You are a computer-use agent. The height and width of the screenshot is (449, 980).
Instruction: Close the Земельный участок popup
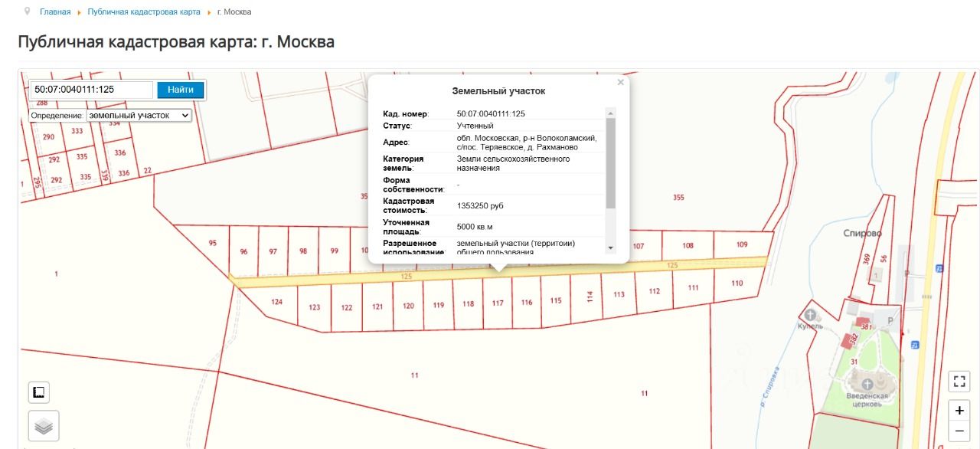point(620,82)
